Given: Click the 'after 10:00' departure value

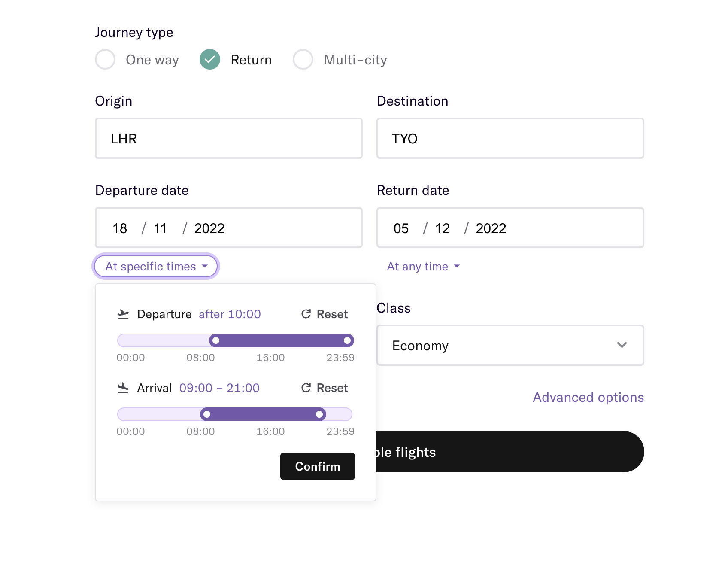Looking at the screenshot, I should pyautogui.click(x=230, y=314).
